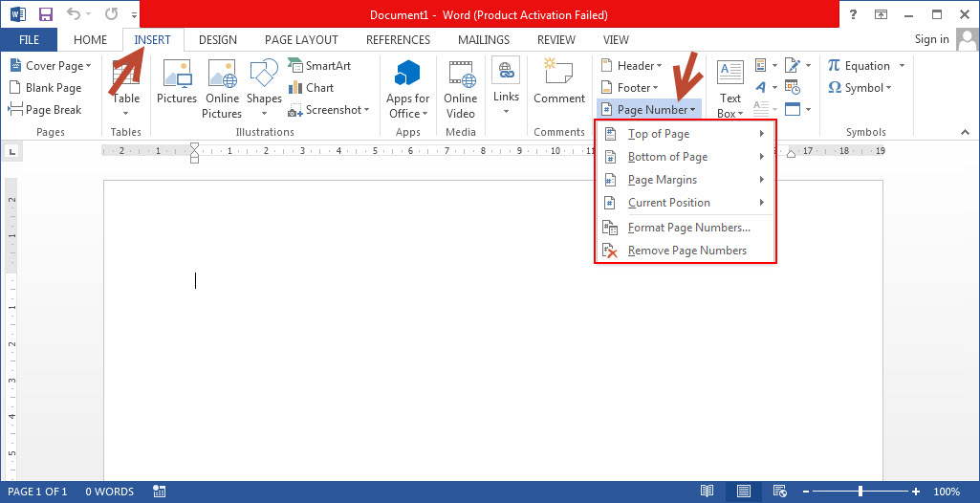Image resolution: width=980 pixels, height=503 pixels.
Task: Switch to Print Layout view
Action: pos(743,492)
